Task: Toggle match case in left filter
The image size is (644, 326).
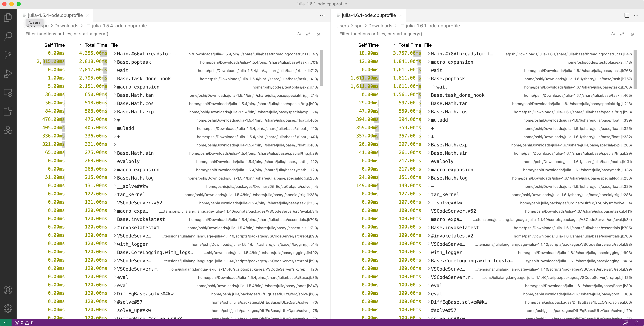Action: [x=299, y=34]
